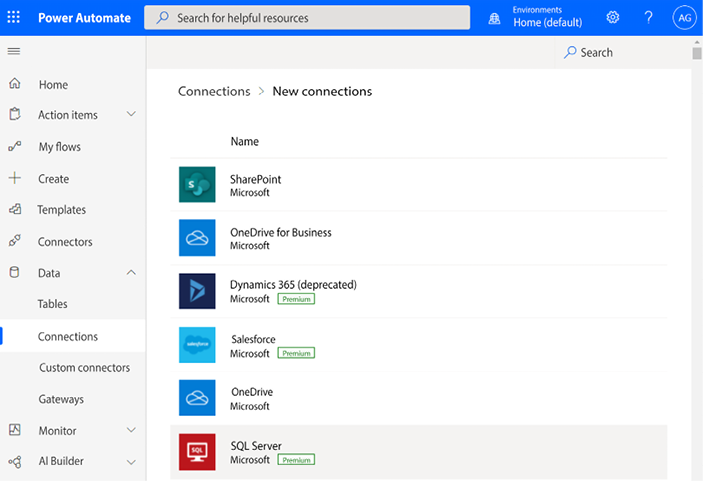Click the AI Builder icon

[15, 462]
